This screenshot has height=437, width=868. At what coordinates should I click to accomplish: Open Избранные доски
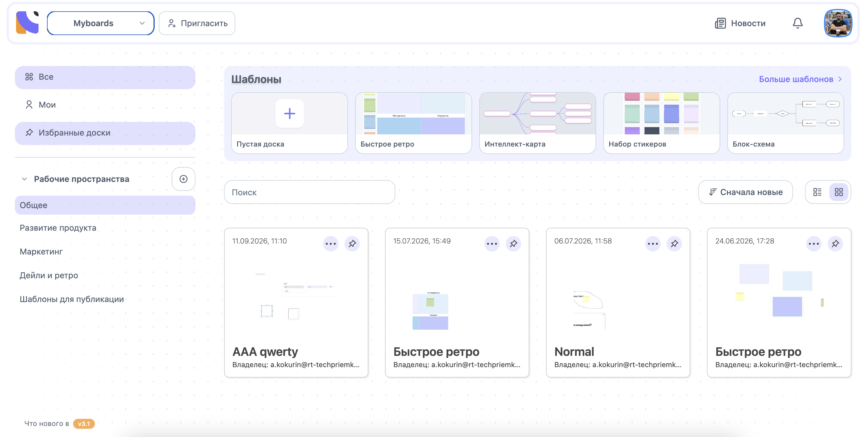pyautogui.click(x=105, y=133)
